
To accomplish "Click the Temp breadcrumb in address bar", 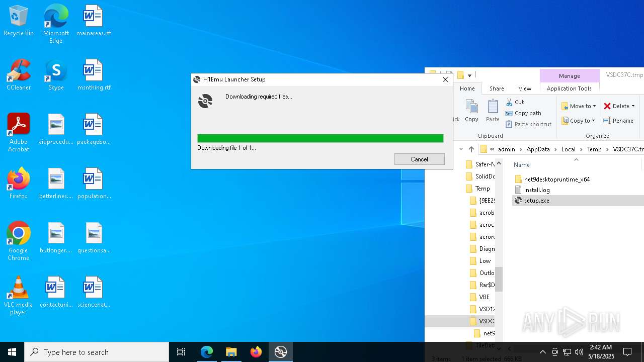I will [x=594, y=149].
